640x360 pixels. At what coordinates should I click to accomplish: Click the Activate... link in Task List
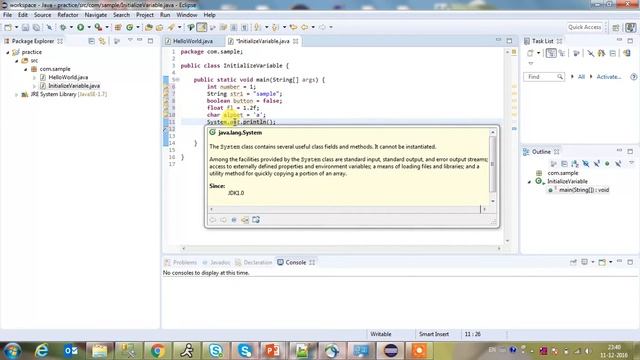click(609, 77)
